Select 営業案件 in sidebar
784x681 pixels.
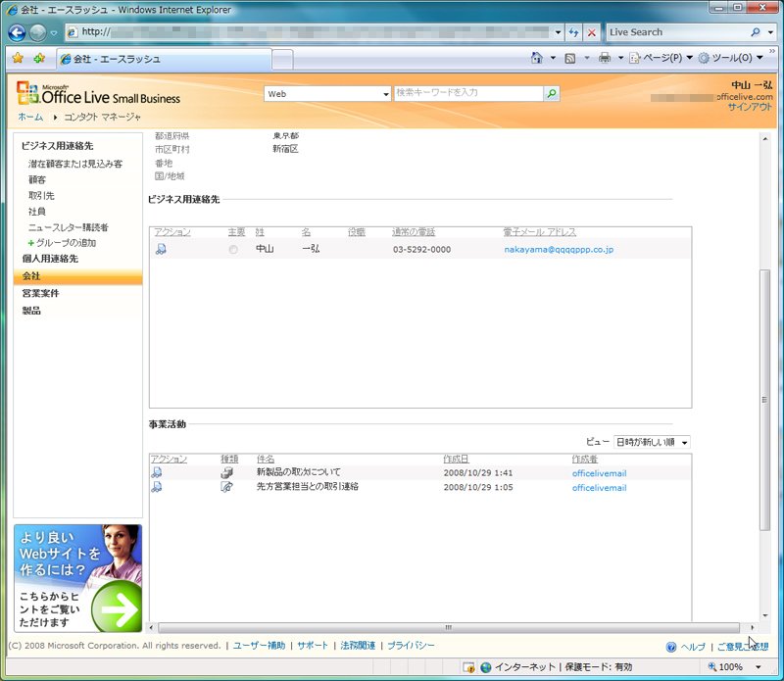point(40,293)
